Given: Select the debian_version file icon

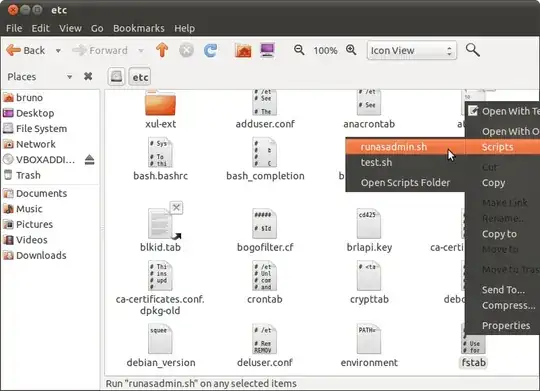Looking at the screenshot, I should [x=160, y=339].
